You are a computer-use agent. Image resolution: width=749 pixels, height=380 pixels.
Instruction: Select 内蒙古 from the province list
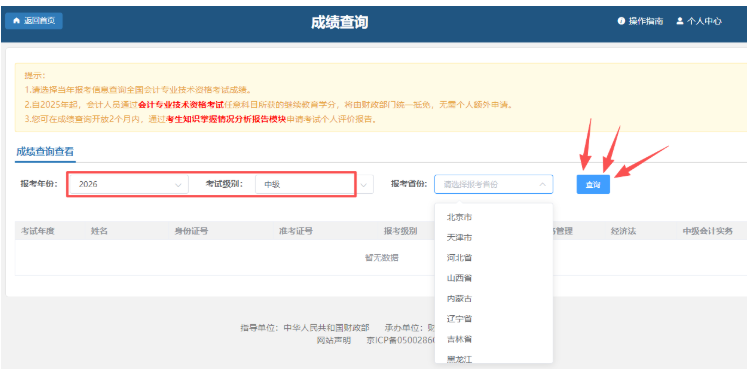click(493, 298)
